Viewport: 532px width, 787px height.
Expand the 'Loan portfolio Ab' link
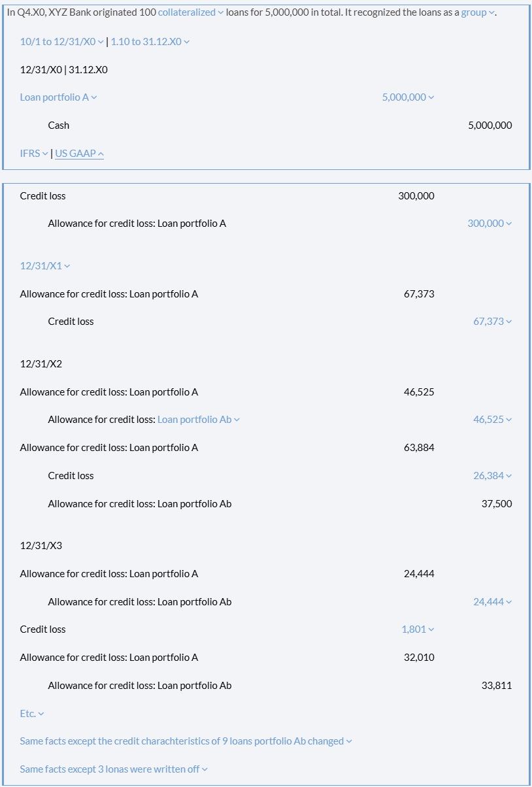click(x=198, y=420)
